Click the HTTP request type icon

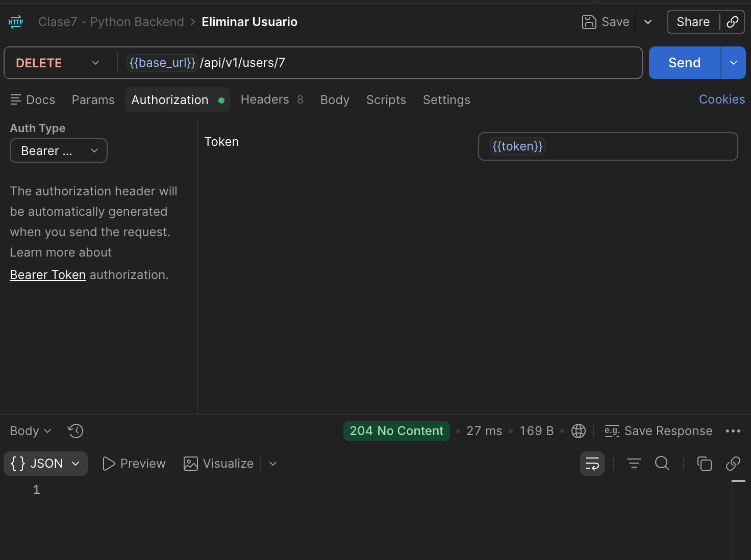coord(16,22)
